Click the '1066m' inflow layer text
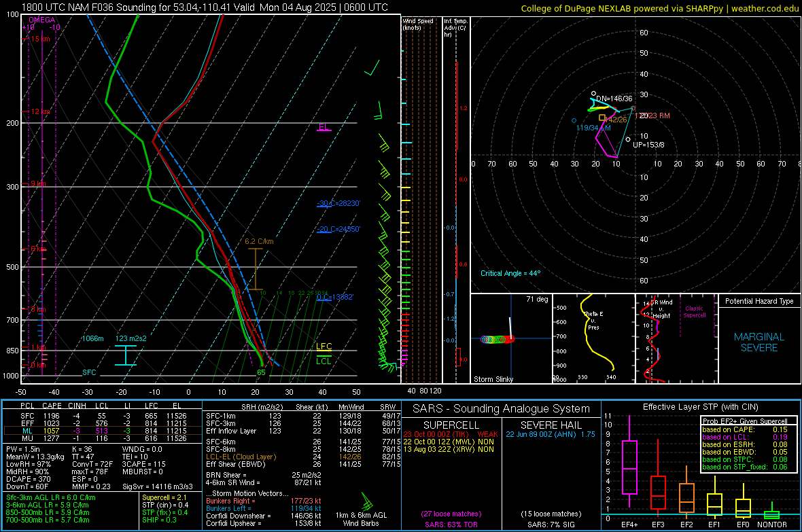This screenshot has width=802, height=532. point(92,338)
